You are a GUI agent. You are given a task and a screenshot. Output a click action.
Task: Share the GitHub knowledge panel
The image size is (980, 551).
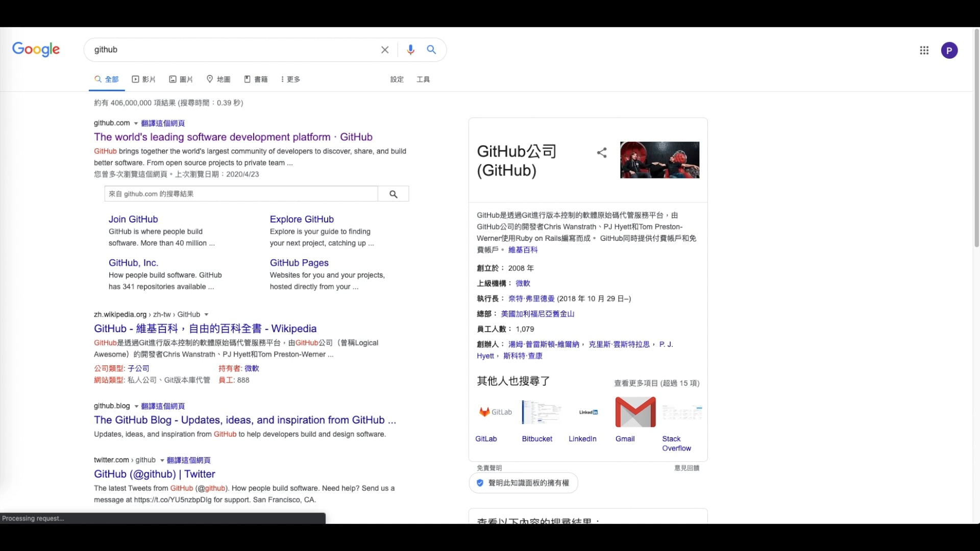click(602, 153)
